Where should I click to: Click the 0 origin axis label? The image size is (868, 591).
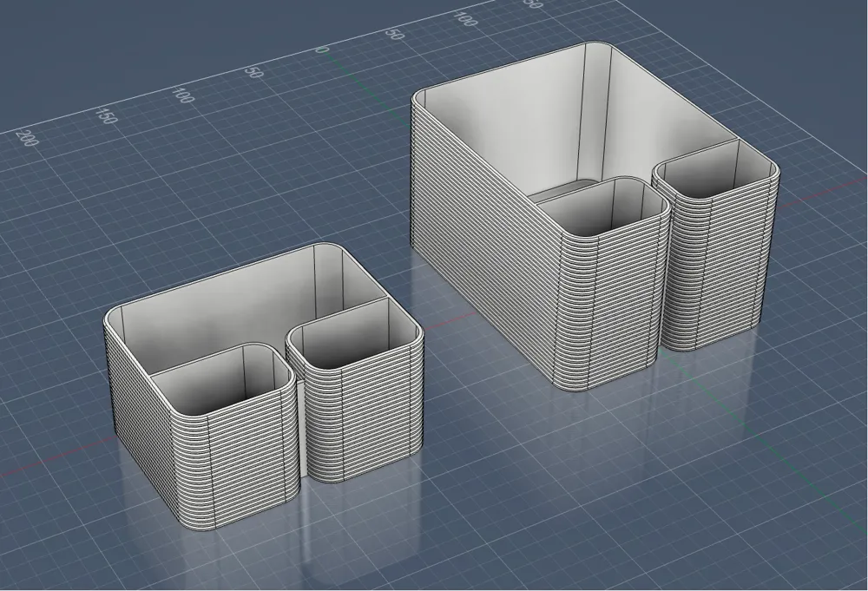[x=322, y=49]
